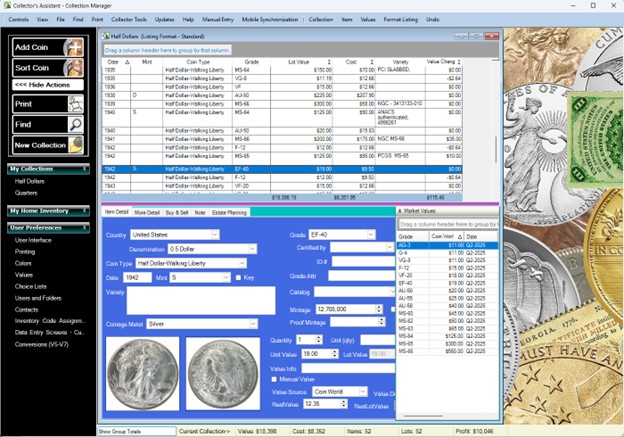The image size is (624, 437).
Task: Toggle the checkbox beside Mintage field
Action: click(393, 309)
